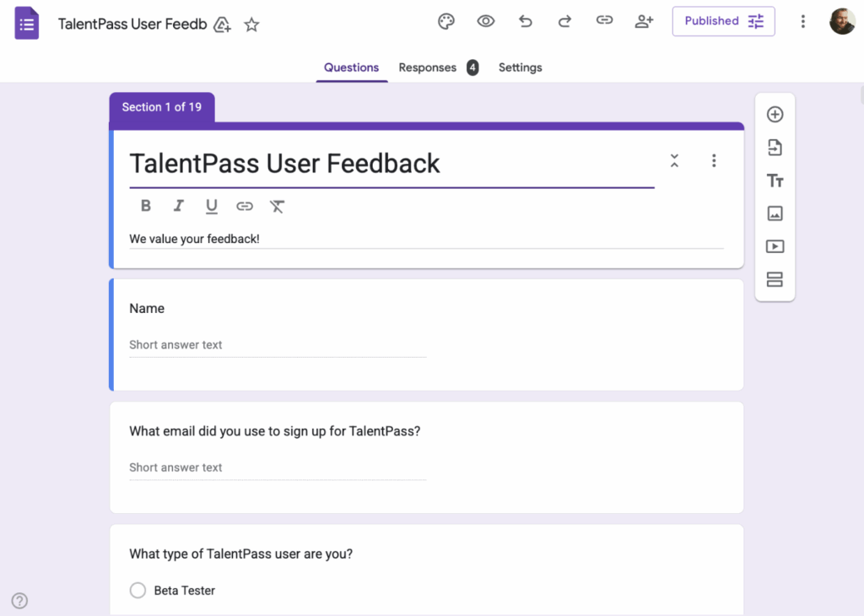Star the TalentPass form
This screenshot has height=616, width=864.
pyautogui.click(x=251, y=24)
